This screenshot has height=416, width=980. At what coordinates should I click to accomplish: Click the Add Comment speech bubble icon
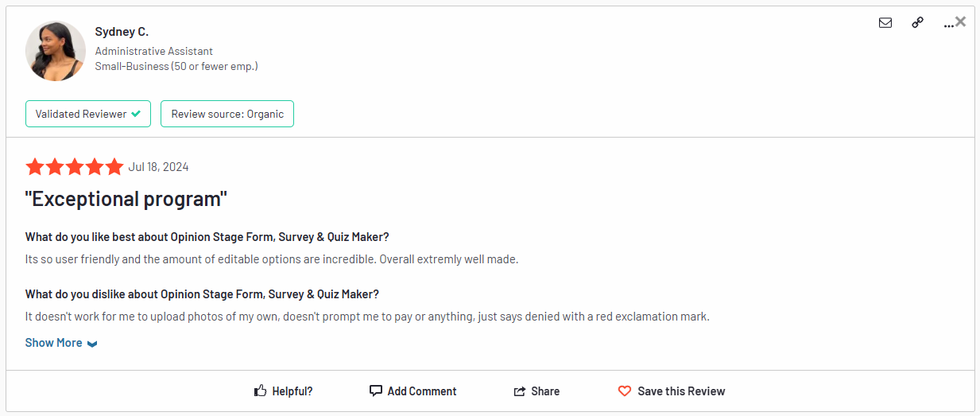click(x=376, y=391)
